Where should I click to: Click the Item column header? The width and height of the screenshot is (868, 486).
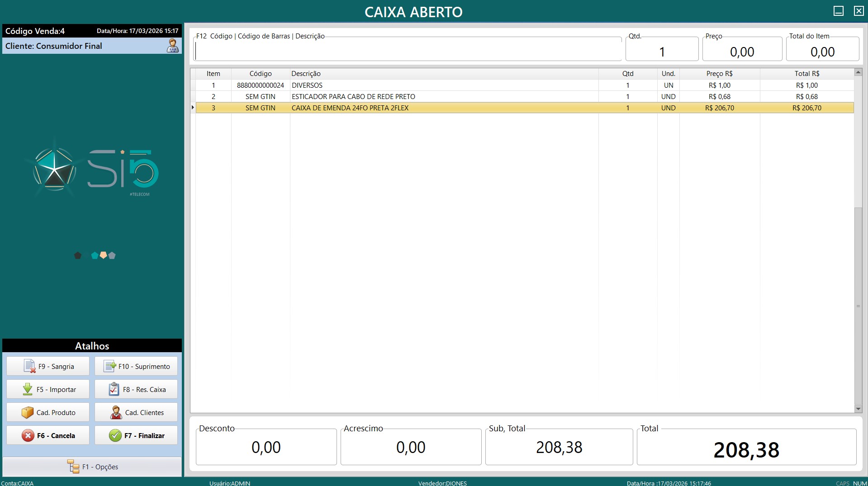coord(213,74)
